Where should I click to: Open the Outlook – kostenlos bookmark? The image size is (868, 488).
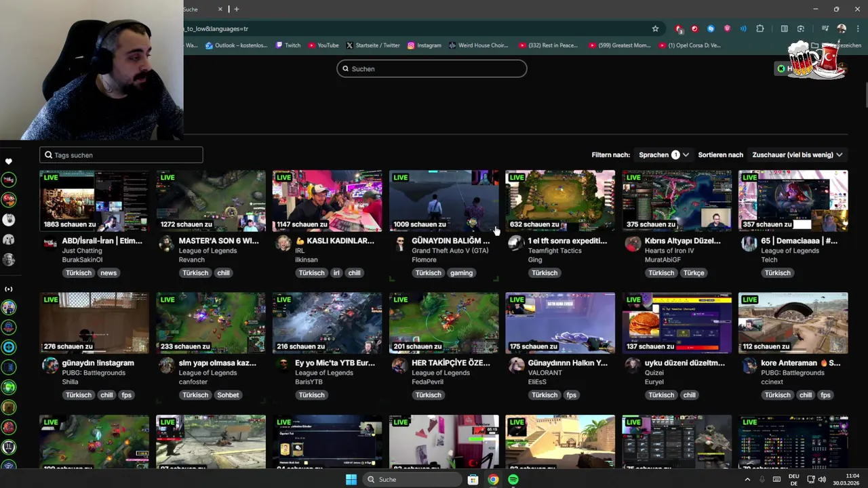click(236, 45)
